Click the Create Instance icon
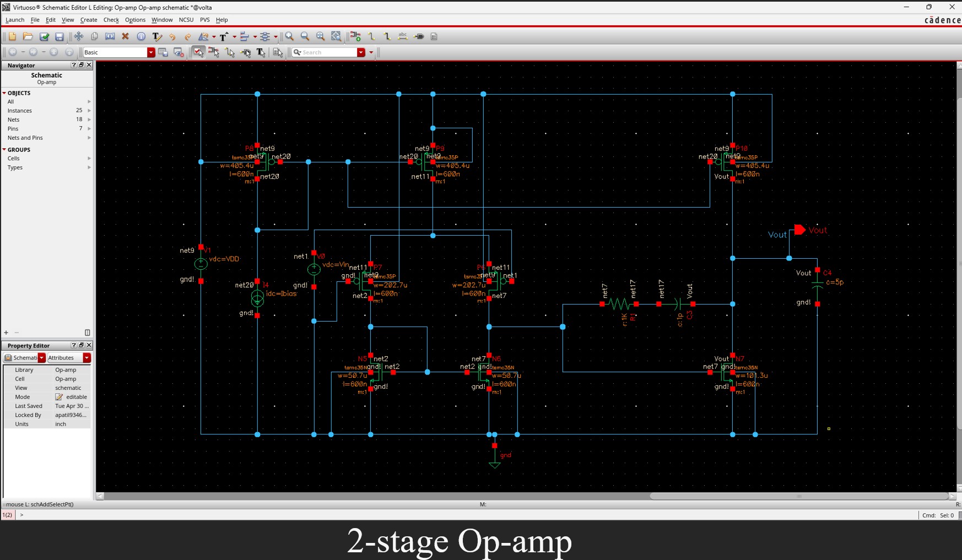 coord(355,36)
